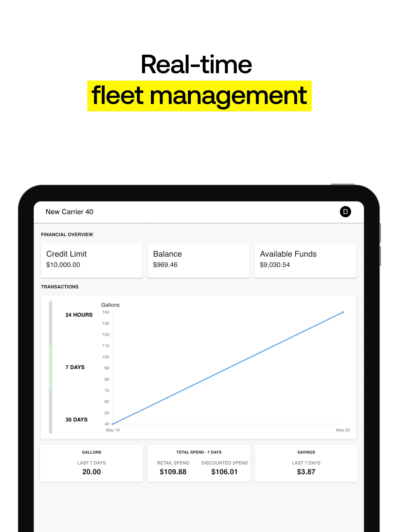Viewport: 399px width, 532px height.
Task: Click the $3.87 savings value
Action: (306, 472)
